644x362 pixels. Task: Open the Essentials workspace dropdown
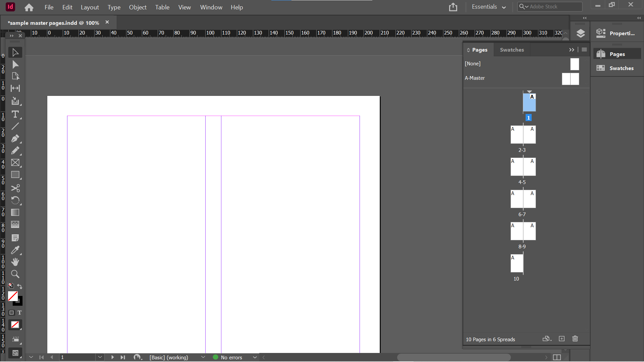[489, 7]
